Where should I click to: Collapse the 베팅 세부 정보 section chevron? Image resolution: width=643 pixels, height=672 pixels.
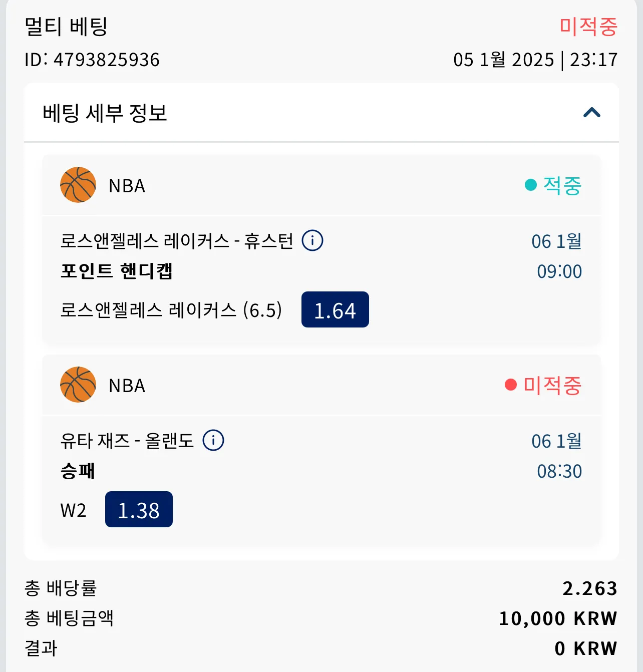pos(591,113)
